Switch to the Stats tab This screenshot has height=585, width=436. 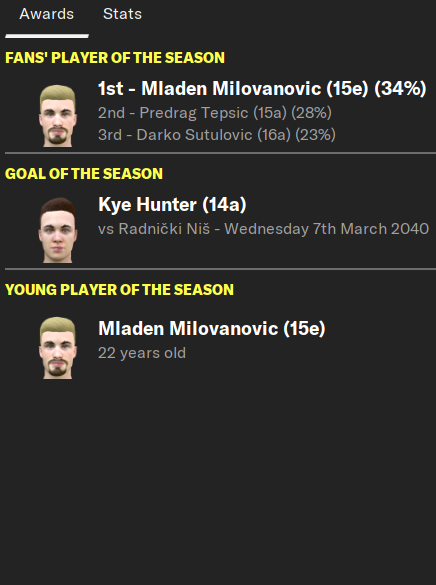[122, 14]
